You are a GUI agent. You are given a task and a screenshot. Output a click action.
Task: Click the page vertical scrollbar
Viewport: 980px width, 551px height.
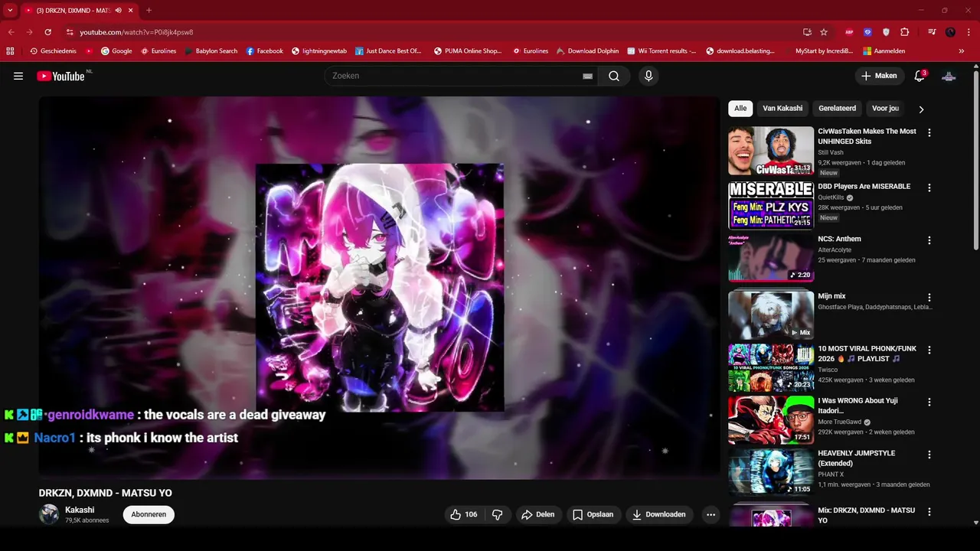pos(975,161)
